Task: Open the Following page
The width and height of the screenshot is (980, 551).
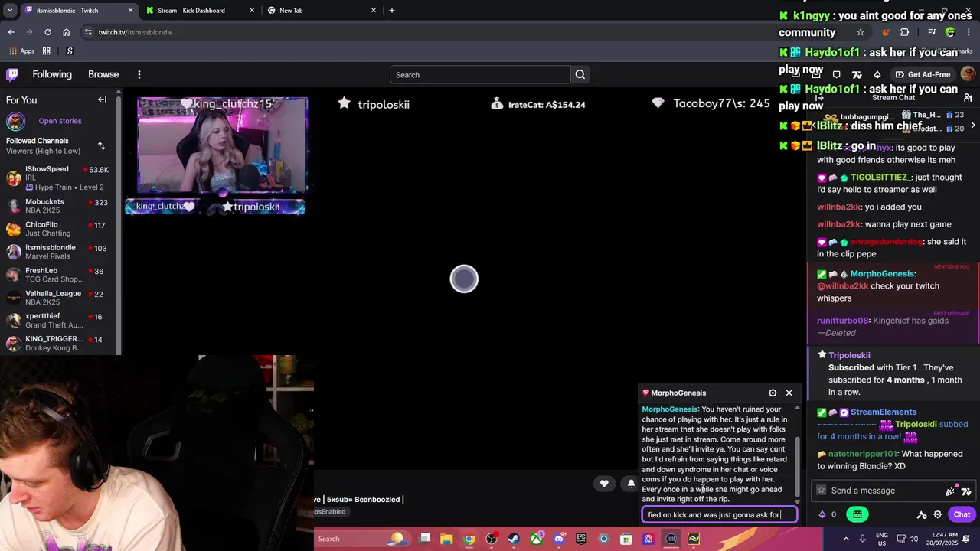Action: (52, 74)
